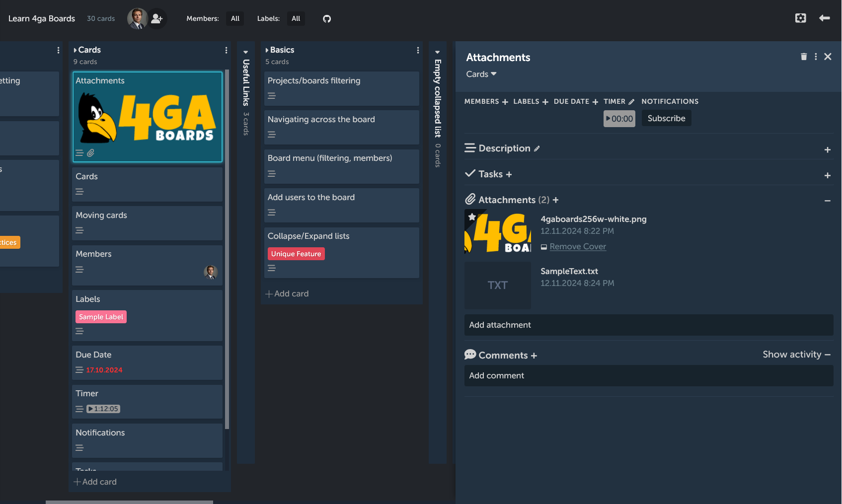Click Cards list vertical scrollbar
The image size is (842, 504).
pyautogui.click(x=227, y=249)
